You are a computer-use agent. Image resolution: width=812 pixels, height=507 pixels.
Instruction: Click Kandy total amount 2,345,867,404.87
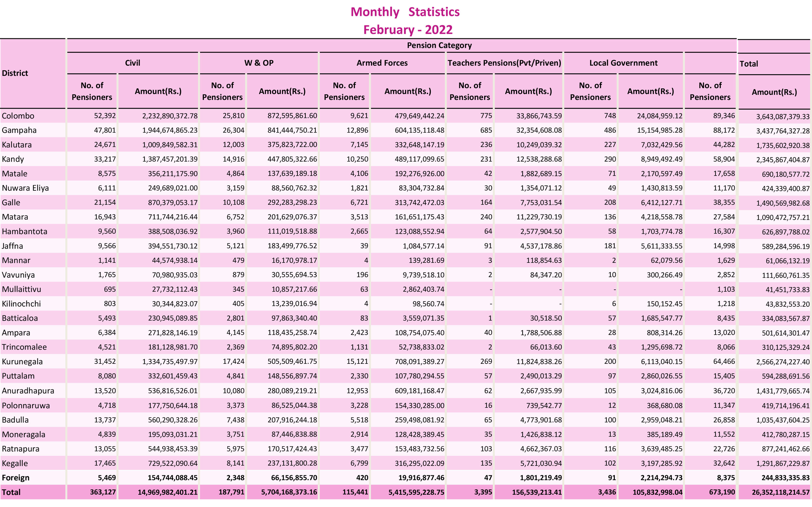[783, 160]
